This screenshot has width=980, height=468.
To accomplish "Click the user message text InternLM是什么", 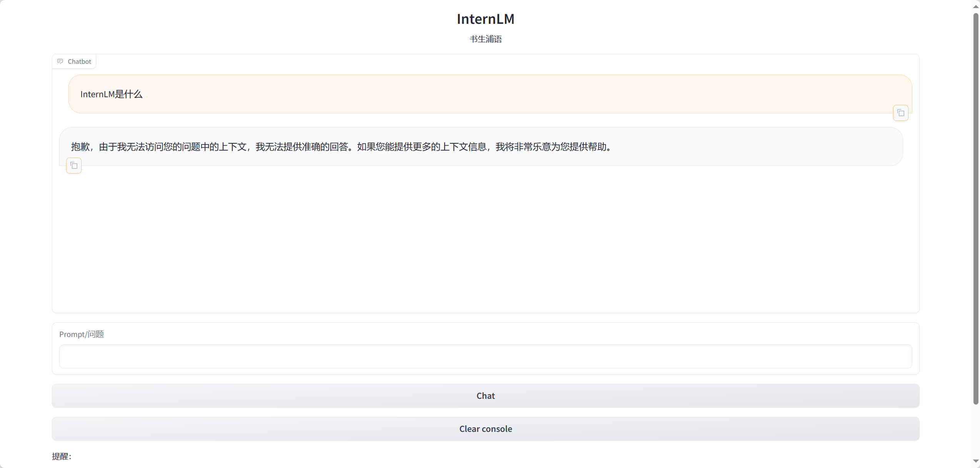I will tap(111, 94).
